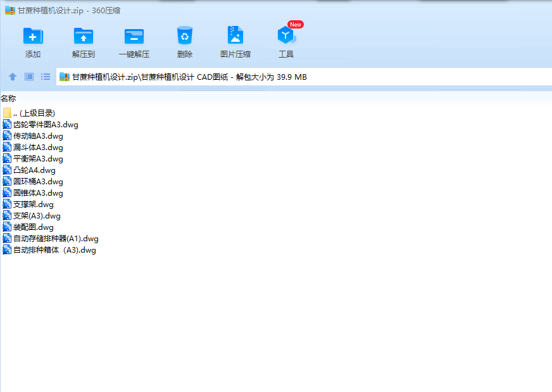Click the dwg icon beside 传动轴A3.dwg

(x=7, y=136)
